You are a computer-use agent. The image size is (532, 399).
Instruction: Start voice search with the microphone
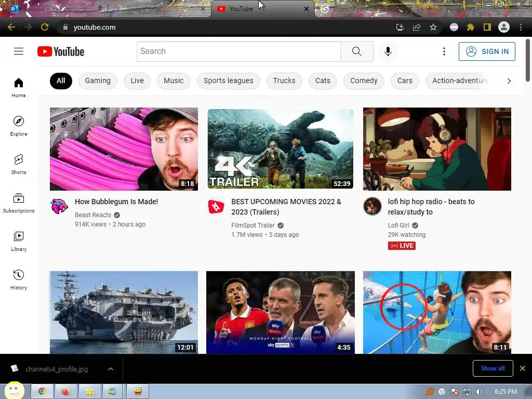pyautogui.click(x=388, y=51)
